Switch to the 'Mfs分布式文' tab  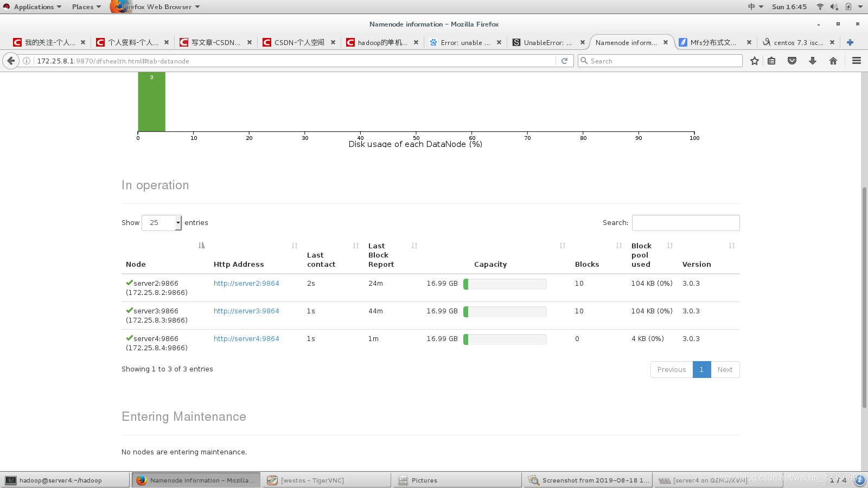(714, 42)
